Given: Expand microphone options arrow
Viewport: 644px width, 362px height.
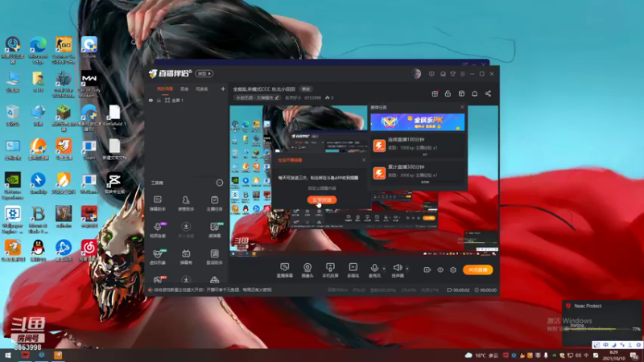Looking at the screenshot, I should [x=384, y=269].
